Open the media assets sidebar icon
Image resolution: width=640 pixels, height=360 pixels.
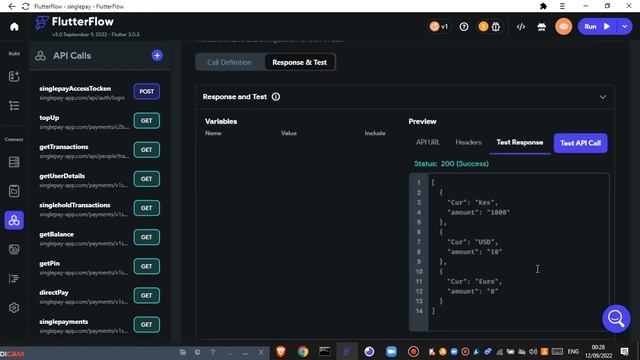(x=14, y=249)
